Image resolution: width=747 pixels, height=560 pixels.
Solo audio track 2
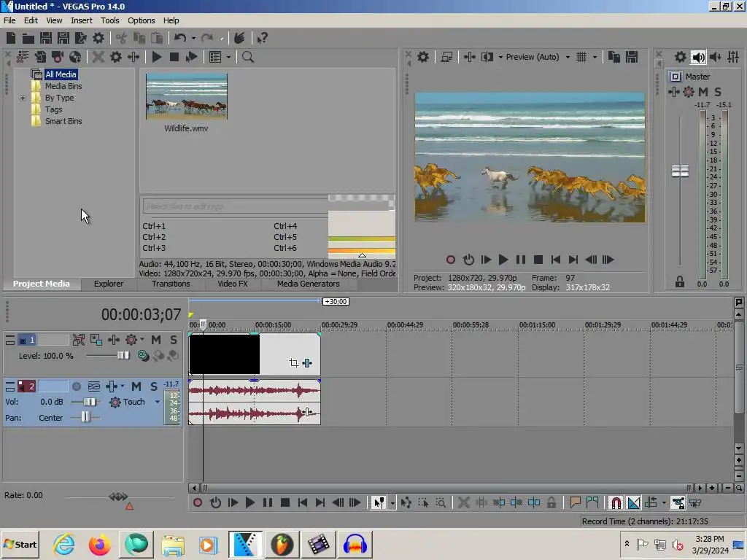[154, 386]
